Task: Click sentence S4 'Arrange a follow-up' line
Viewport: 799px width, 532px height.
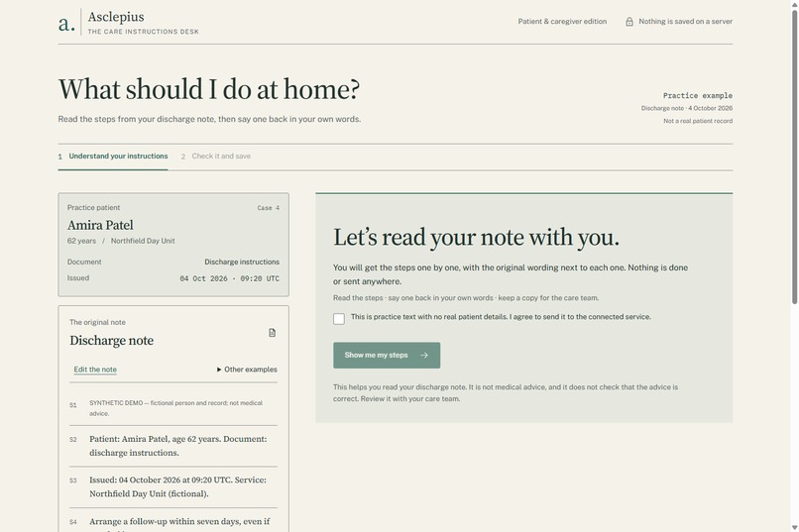Action: (173, 523)
